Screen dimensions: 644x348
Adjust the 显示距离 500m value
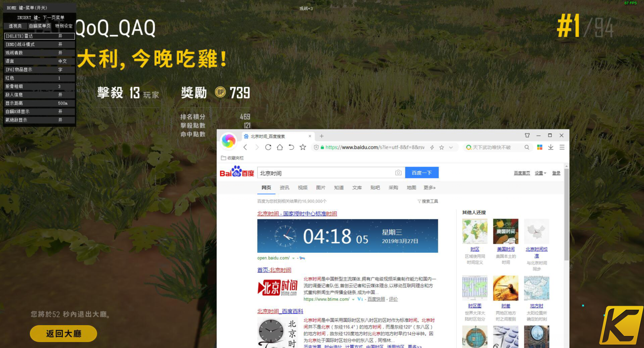39,103
